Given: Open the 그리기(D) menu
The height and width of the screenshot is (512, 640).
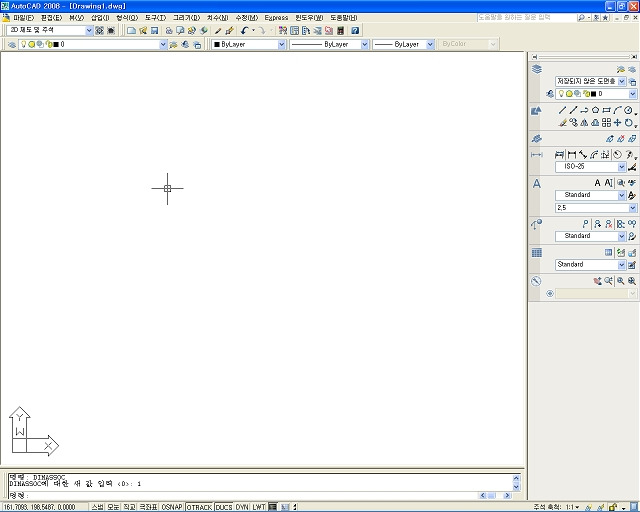Looking at the screenshot, I should tap(187, 18).
